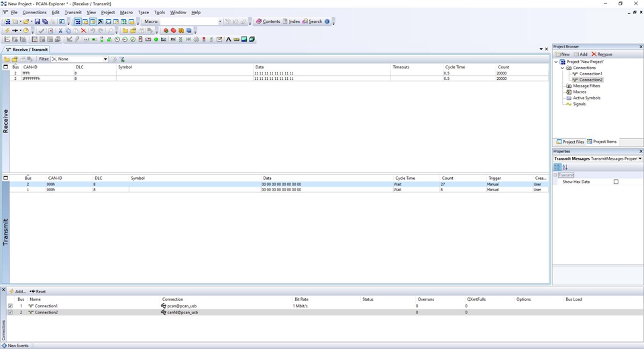Screen dimensions: 644x349
Task: Select Signals in the project tree
Action: pos(579,104)
